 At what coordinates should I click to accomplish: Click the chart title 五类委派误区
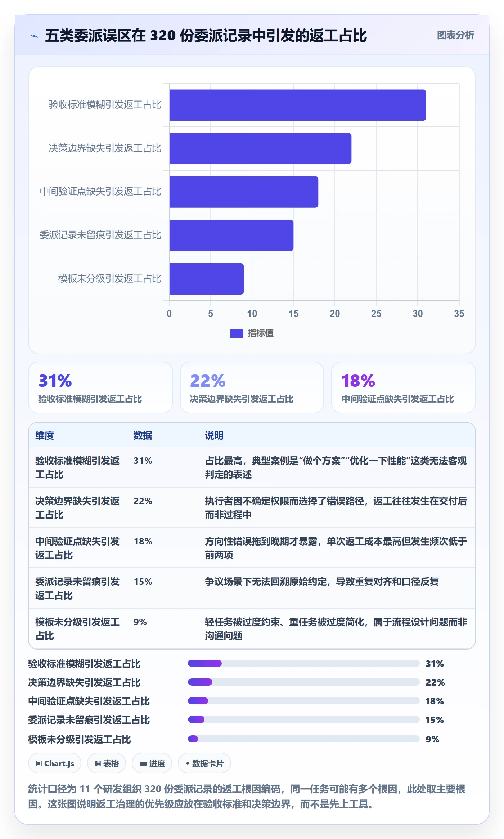click(206, 36)
